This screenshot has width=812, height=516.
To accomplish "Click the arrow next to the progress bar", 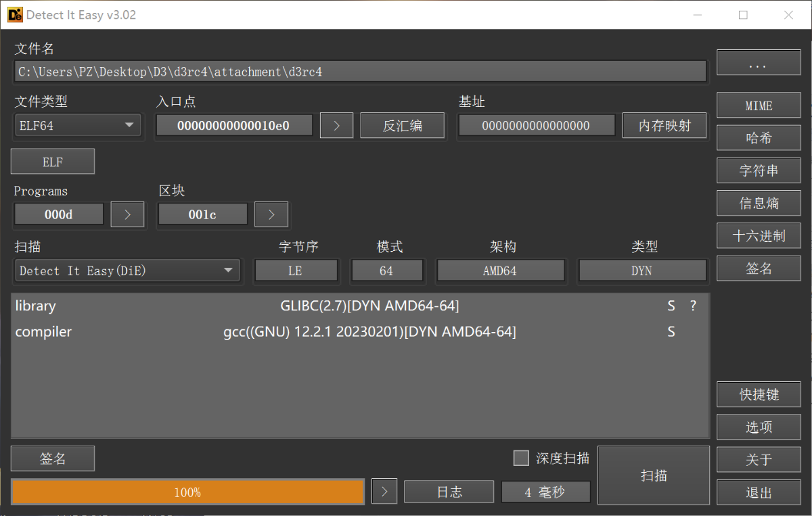I will [x=384, y=492].
